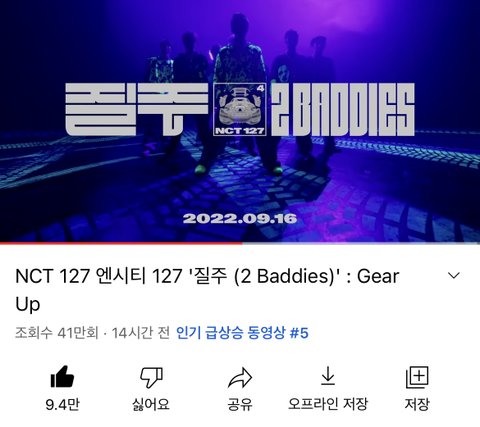480x427 pixels.
Task: Tap the offline download arrow icon
Action: [328, 376]
